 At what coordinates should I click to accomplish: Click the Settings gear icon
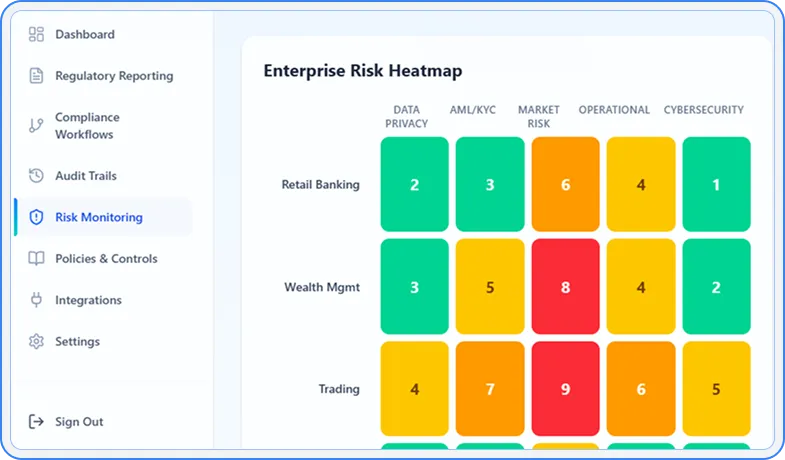(x=37, y=342)
